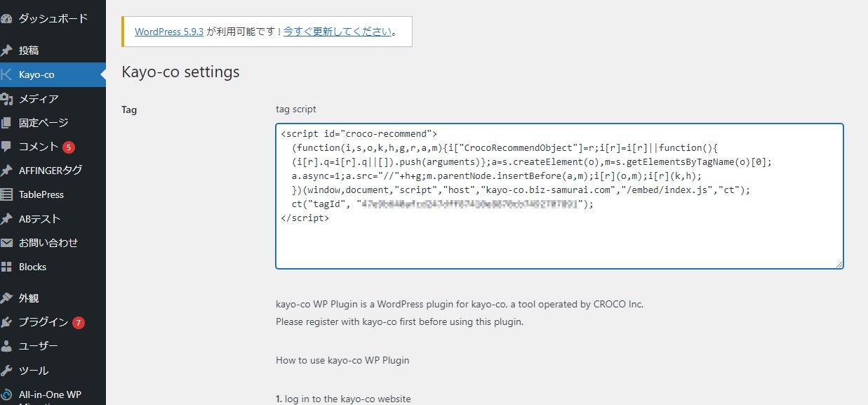Viewport: 868px width, 405px height.
Task: Click the media icon beside メディア
Action: [6, 99]
